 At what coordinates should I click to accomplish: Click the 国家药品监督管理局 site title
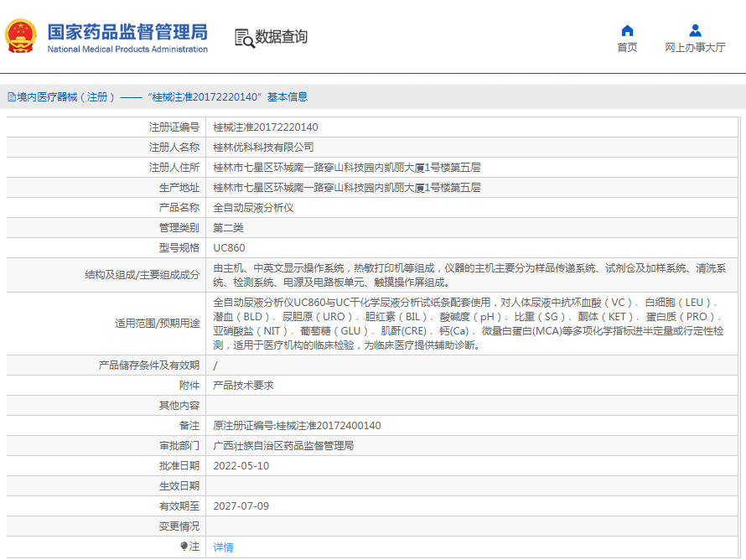[x=127, y=32]
